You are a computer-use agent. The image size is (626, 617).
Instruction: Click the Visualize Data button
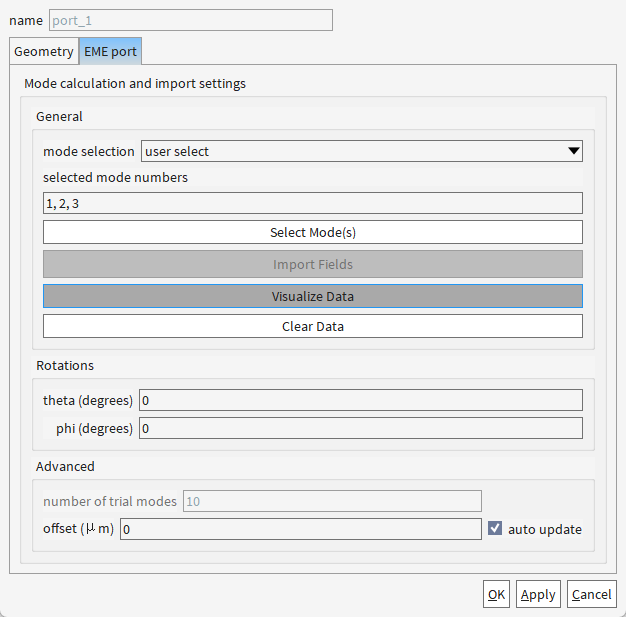click(313, 296)
